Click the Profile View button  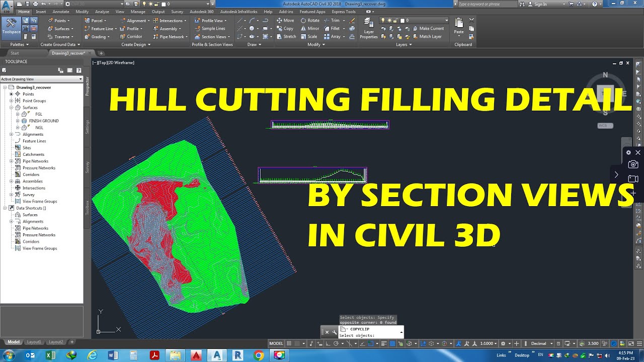coord(210,21)
